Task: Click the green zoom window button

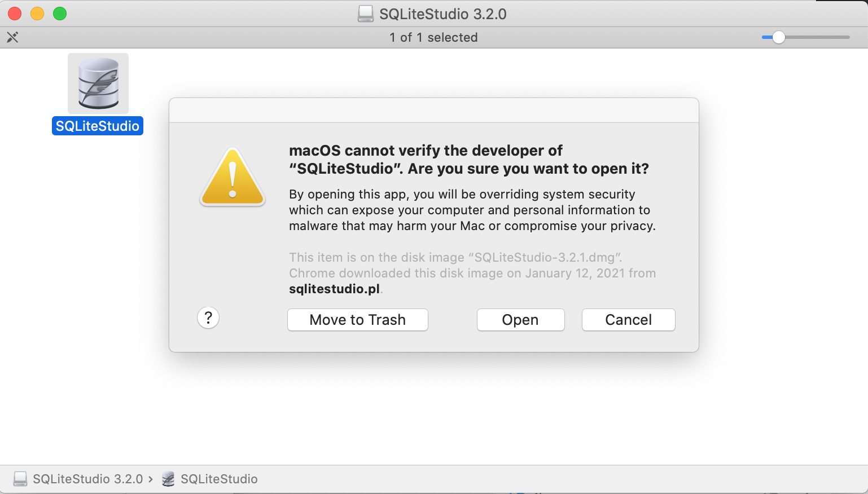Action: pyautogui.click(x=60, y=14)
